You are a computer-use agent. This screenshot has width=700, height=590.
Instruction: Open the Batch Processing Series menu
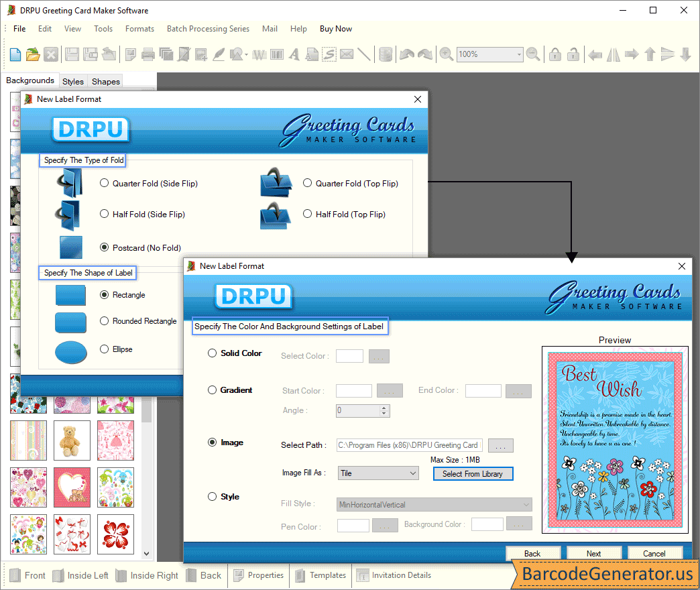coord(208,29)
